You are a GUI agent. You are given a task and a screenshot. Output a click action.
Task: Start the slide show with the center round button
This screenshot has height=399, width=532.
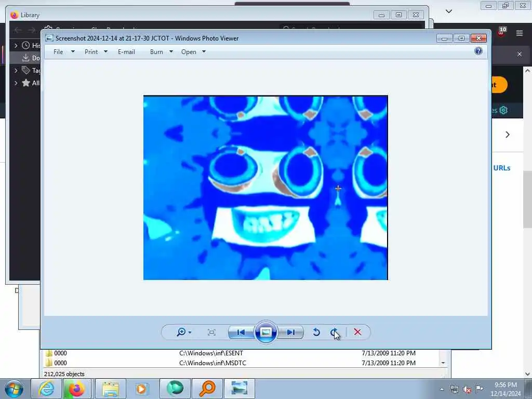(265, 332)
